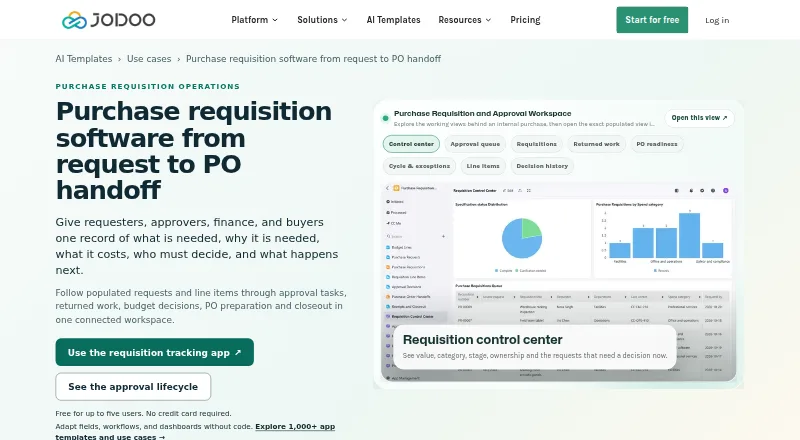Expand the Resources menu
The width and height of the screenshot is (800, 440).
[465, 20]
